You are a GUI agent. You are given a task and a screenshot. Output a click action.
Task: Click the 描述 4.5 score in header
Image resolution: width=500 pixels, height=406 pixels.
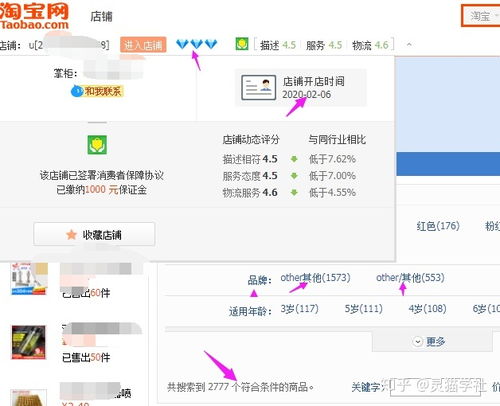point(278,45)
